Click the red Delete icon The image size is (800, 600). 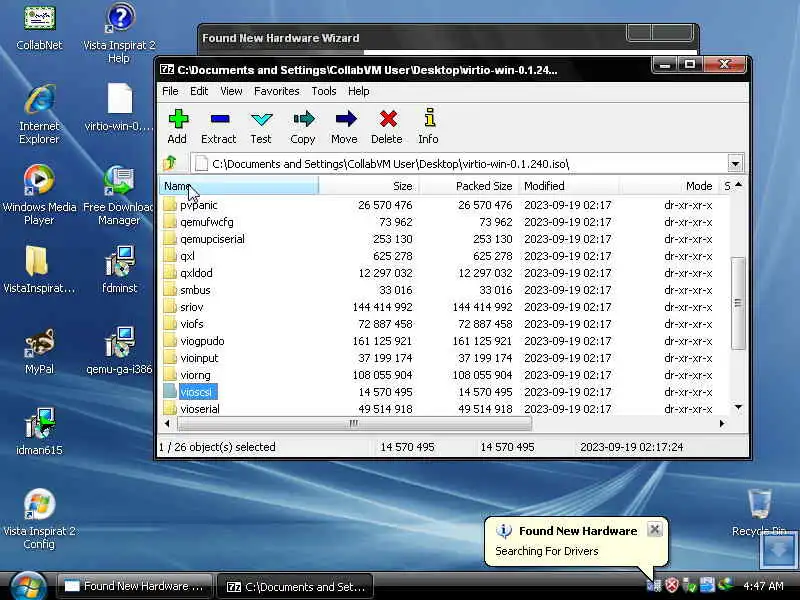(388, 119)
